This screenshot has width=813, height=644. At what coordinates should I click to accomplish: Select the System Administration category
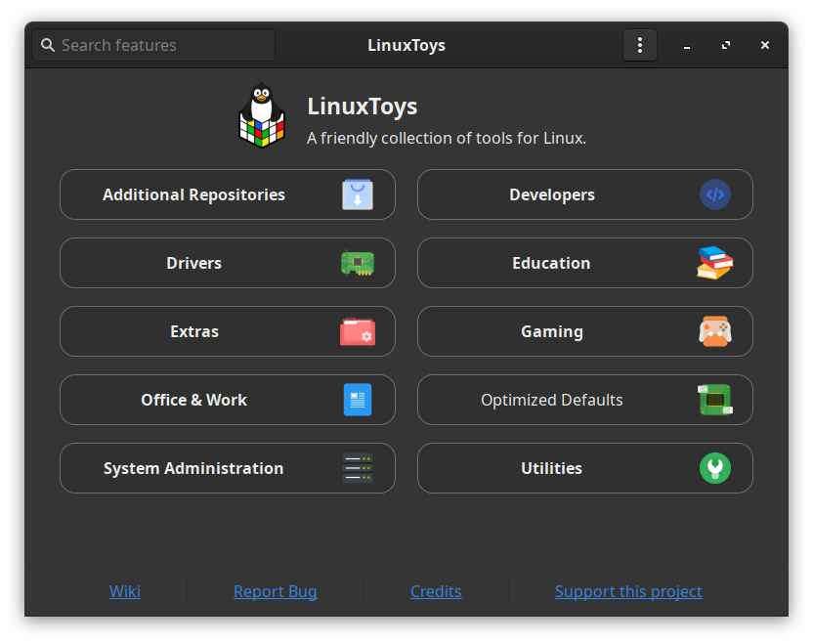193,468
